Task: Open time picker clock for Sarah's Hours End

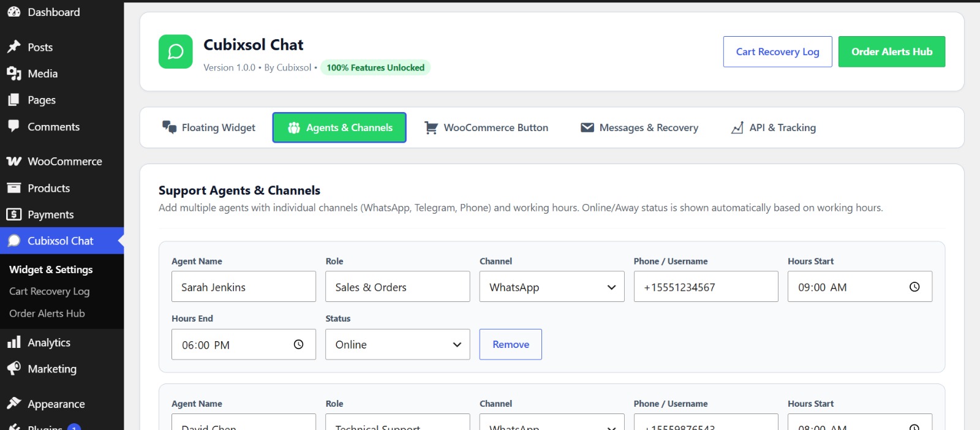Action: coord(298,344)
